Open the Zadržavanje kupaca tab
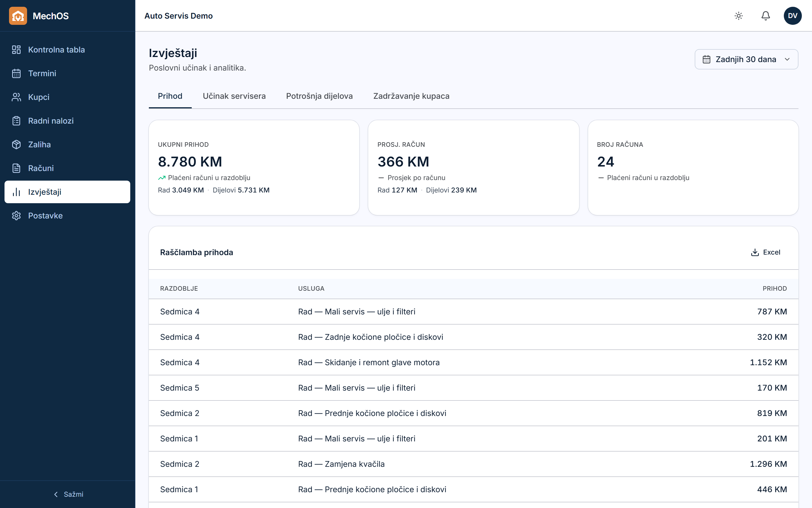812x508 pixels. click(x=411, y=96)
